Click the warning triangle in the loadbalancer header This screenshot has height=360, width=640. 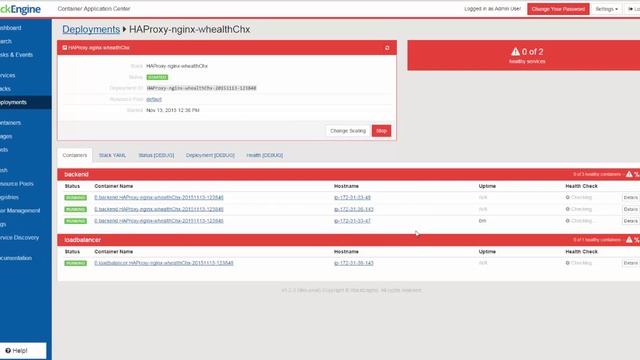tap(629, 240)
